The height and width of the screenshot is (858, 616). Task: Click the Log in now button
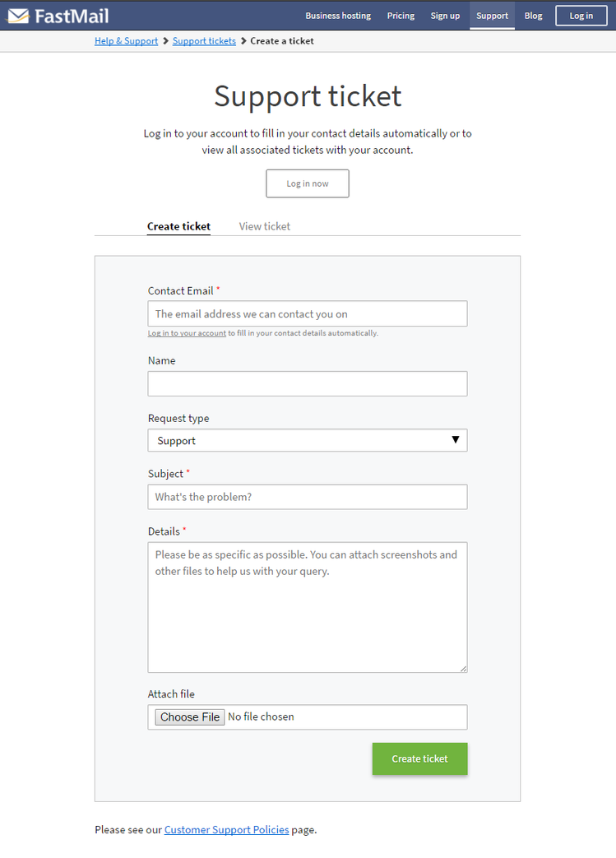pyautogui.click(x=308, y=183)
